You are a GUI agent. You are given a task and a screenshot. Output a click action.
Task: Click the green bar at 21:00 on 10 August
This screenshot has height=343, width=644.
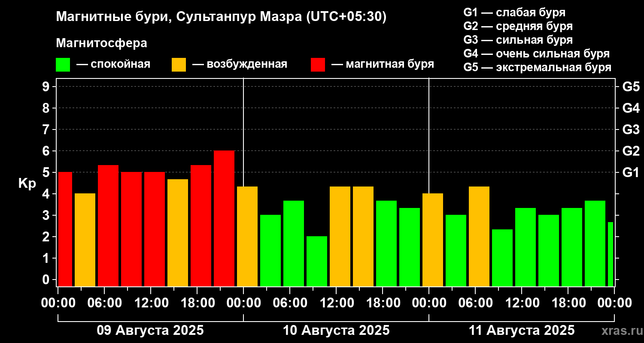tap(410, 247)
